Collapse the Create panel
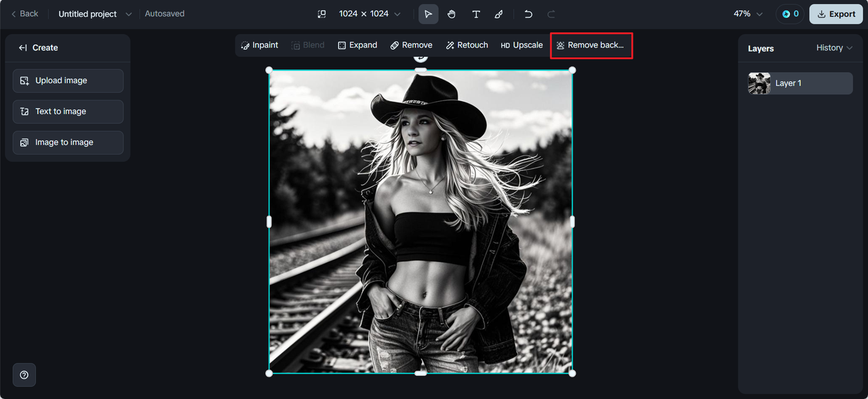The height and width of the screenshot is (399, 868). click(x=22, y=47)
